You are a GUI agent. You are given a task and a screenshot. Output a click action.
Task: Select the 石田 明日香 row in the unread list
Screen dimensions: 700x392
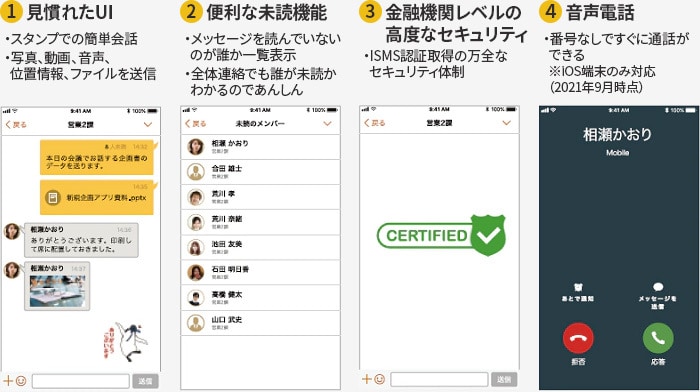pyautogui.click(x=260, y=272)
